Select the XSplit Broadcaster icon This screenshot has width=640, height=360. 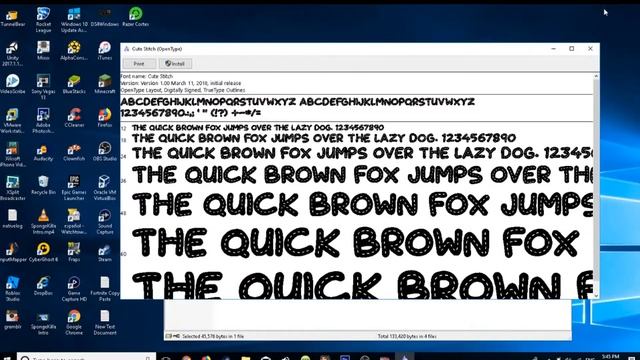[13, 188]
